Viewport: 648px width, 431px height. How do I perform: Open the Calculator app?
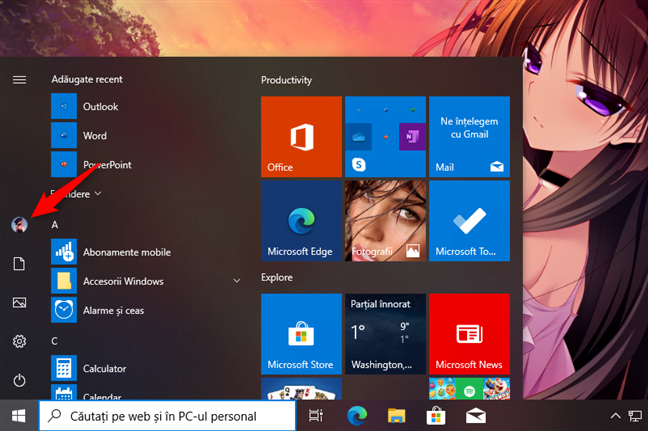(145, 369)
